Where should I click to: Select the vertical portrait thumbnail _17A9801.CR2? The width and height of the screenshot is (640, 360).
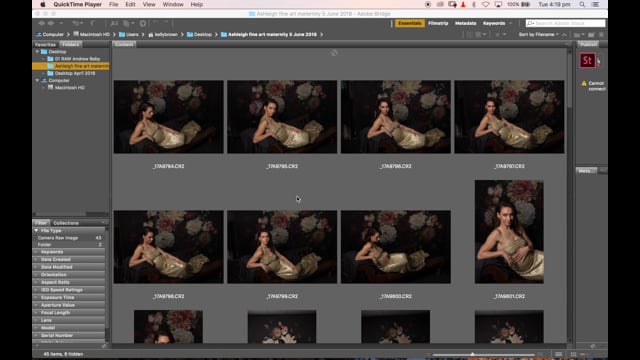click(509, 232)
